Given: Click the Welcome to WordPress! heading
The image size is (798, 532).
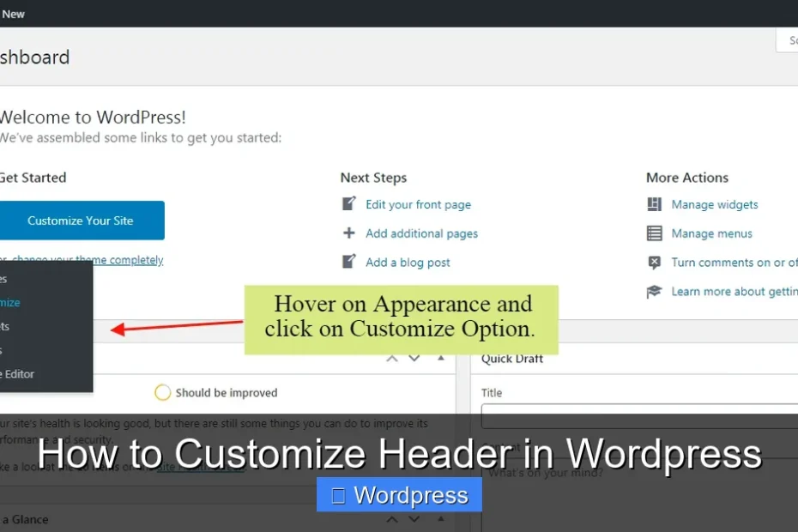Looking at the screenshot, I should click(x=93, y=117).
